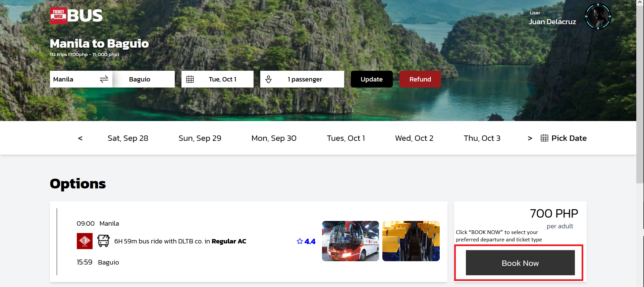Open the Tue, Oct 1 date field
Image resolution: width=644 pixels, height=287 pixels.
(222, 79)
